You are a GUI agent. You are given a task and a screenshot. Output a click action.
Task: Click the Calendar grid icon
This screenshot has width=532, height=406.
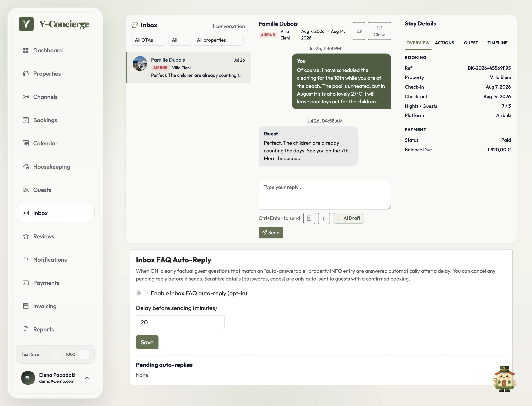click(x=26, y=143)
